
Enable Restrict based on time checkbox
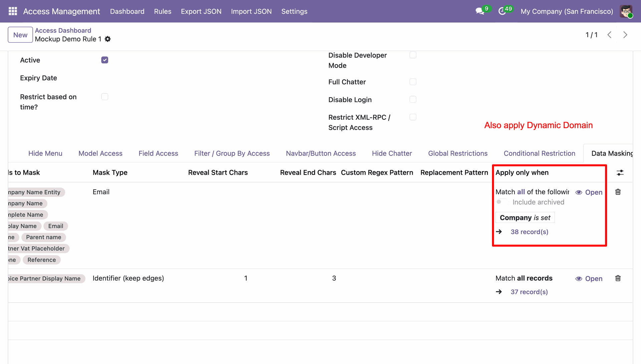pos(105,97)
